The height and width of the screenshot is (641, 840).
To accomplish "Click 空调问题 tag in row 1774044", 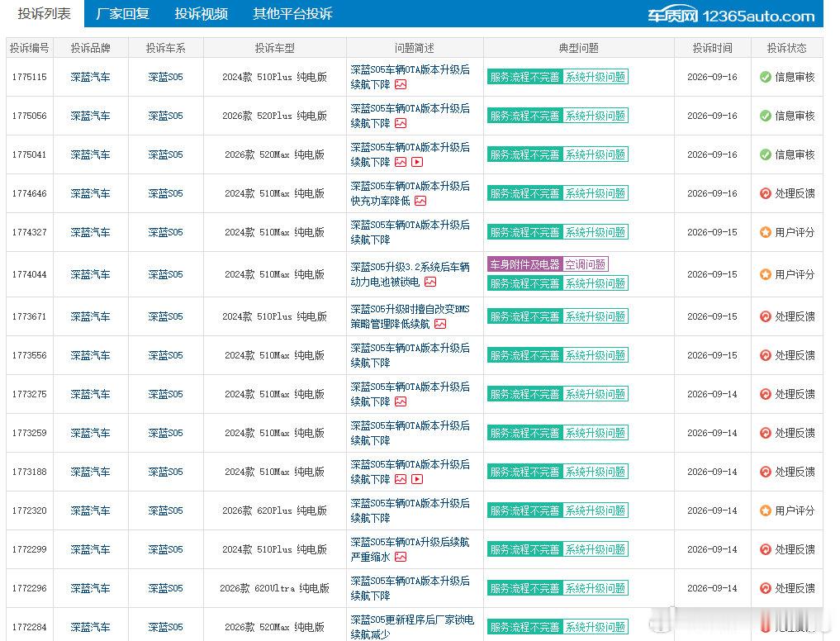I will coord(585,264).
